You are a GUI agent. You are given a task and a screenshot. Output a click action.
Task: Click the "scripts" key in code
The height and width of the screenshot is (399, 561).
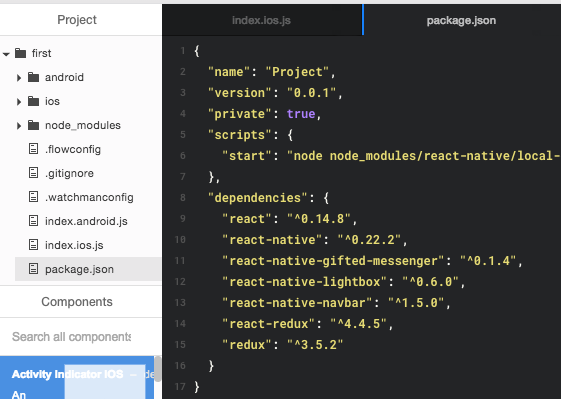[x=240, y=135]
